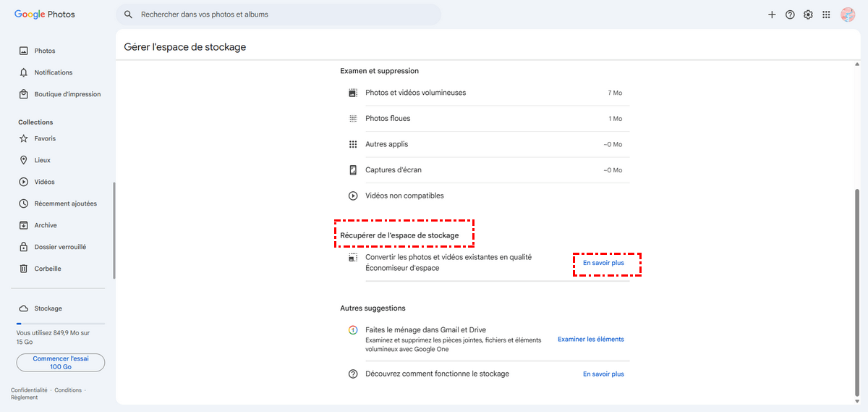Click the Corbeille trash icon in sidebar
This screenshot has width=868, height=412.
coord(24,269)
